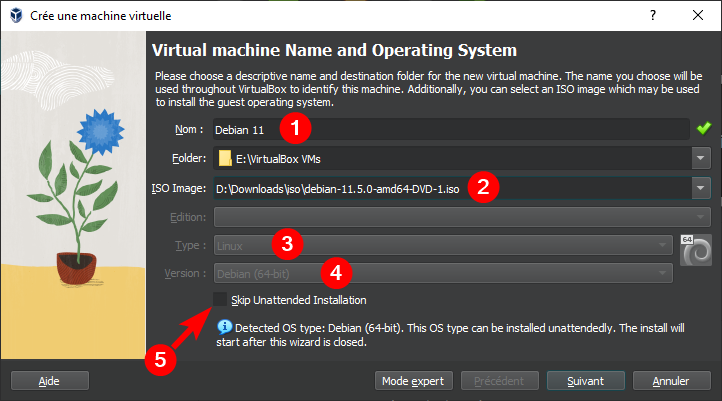Screen dimensions: 722x401
Task: Click the ISO Image: label
Action: (x=179, y=188)
